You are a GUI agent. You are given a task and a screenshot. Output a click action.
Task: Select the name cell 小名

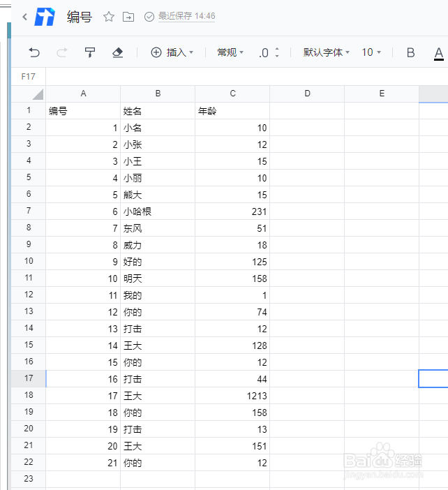pos(158,128)
